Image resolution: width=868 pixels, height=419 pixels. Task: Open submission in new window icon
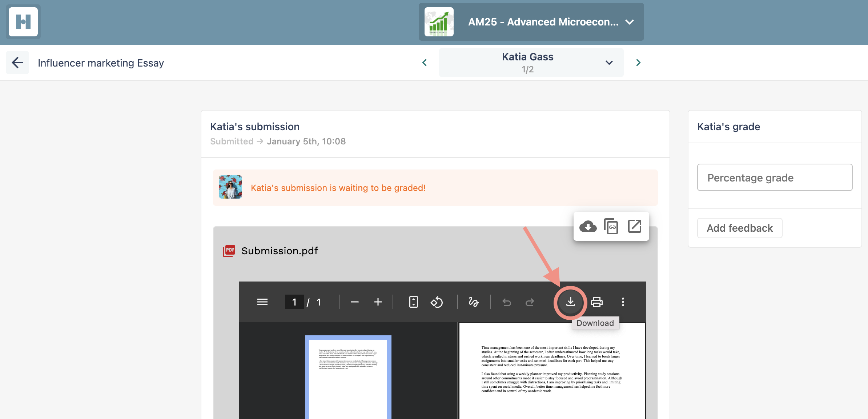(x=635, y=226)
